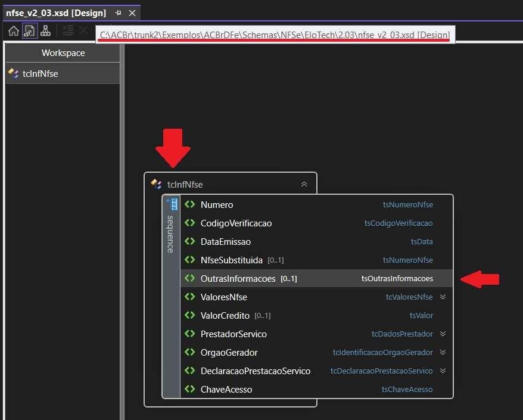Click the greyed-out lines toolbar icon

click(68, 31)
